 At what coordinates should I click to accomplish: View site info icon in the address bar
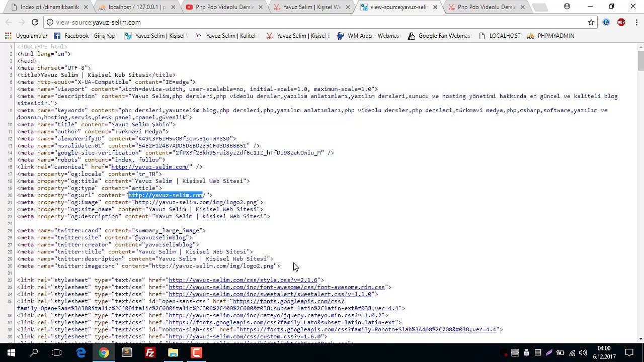click(x=49, y=22)
